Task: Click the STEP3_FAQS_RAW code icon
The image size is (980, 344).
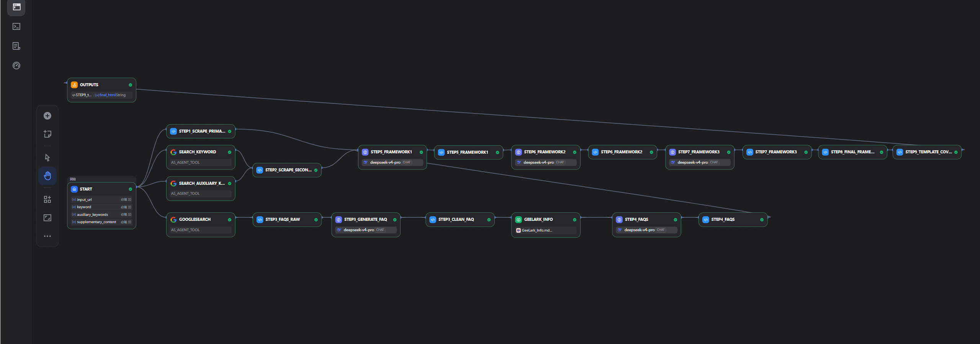Action: (260, 219)
